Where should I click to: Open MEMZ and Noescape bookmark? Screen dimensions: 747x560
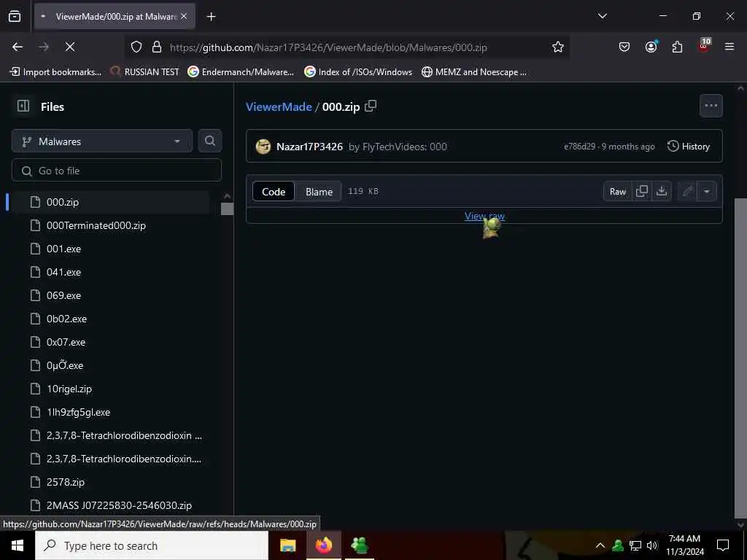(x=474, y=72)
